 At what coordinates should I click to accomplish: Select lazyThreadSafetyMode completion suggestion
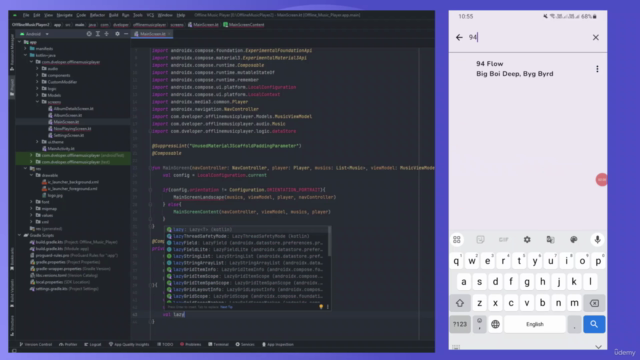[x=247, y=236]
